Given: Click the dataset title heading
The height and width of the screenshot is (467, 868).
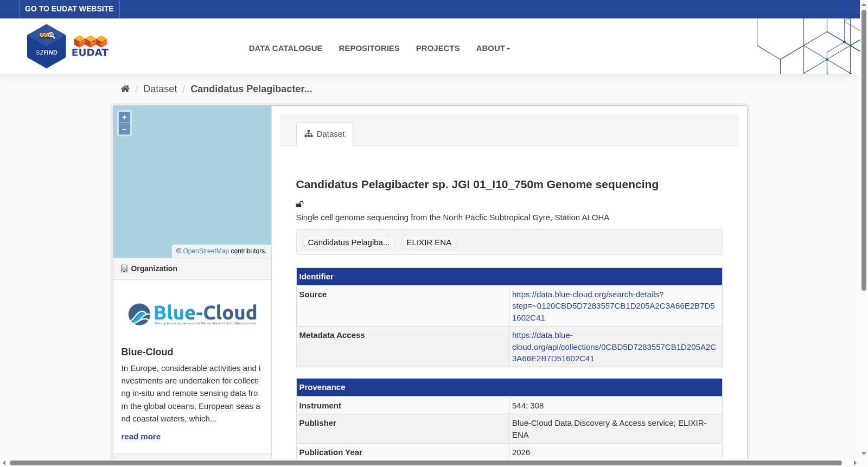Looking at the screenshot, I should 477,184.
